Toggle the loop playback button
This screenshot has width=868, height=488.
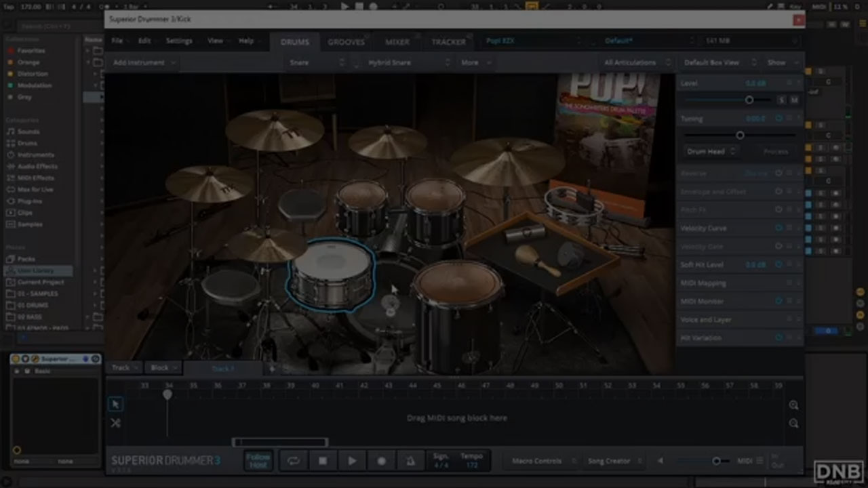pos(294,461)
